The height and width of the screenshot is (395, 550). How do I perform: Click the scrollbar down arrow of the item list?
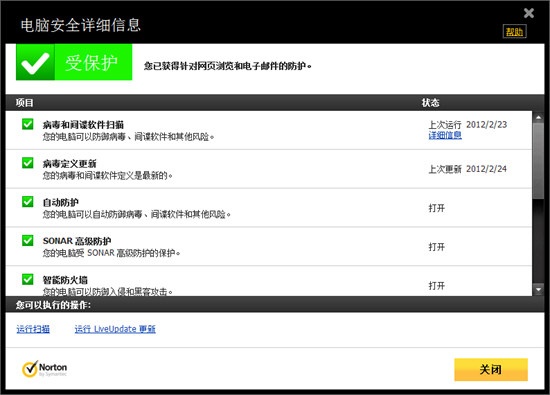[x=538, y=290]
